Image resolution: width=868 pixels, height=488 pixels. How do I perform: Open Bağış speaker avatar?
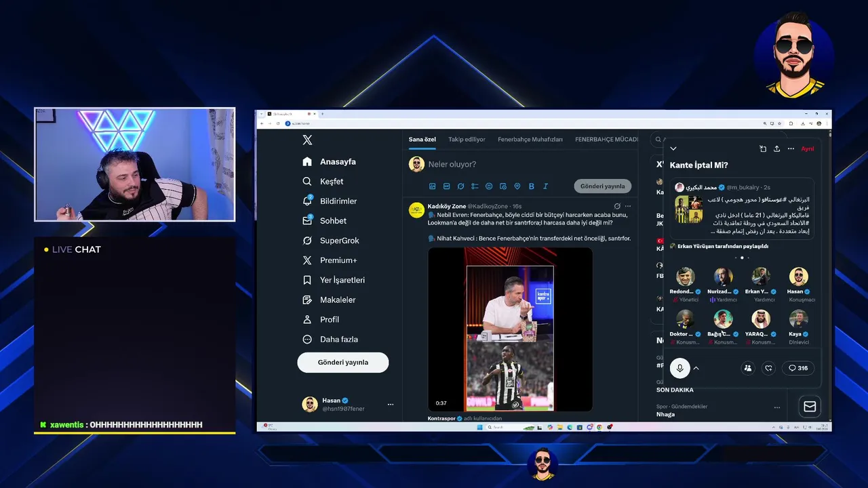tap(723, 319)
